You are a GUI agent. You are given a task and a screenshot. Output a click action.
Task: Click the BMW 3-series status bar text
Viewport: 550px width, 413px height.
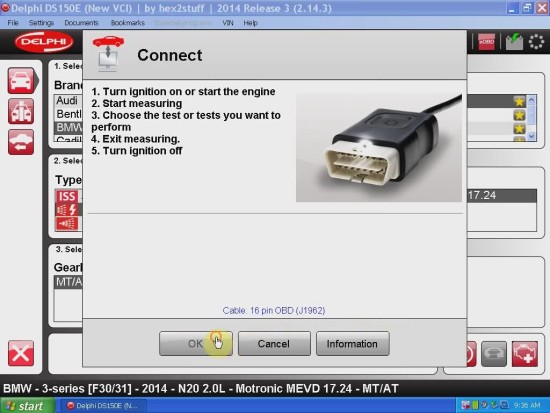[x=201, y=389]
